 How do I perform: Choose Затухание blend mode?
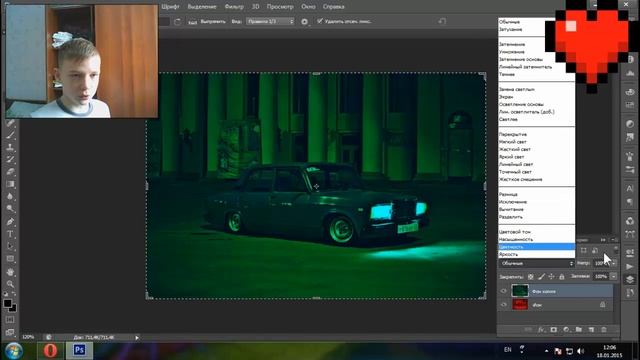click(x=511, y=29)
